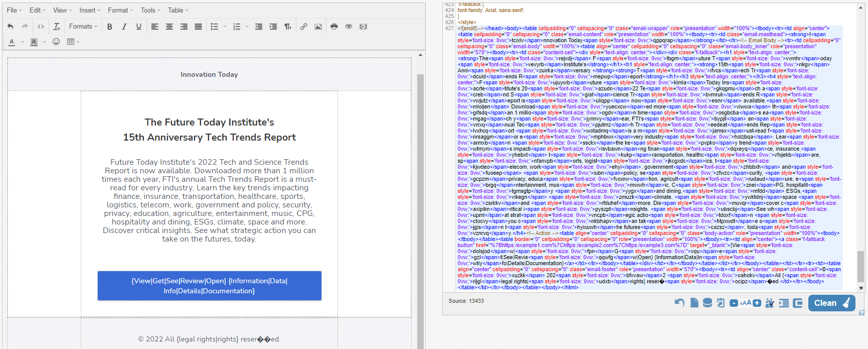Open numbered list style dropdown arrow

[x=247, y=27]
